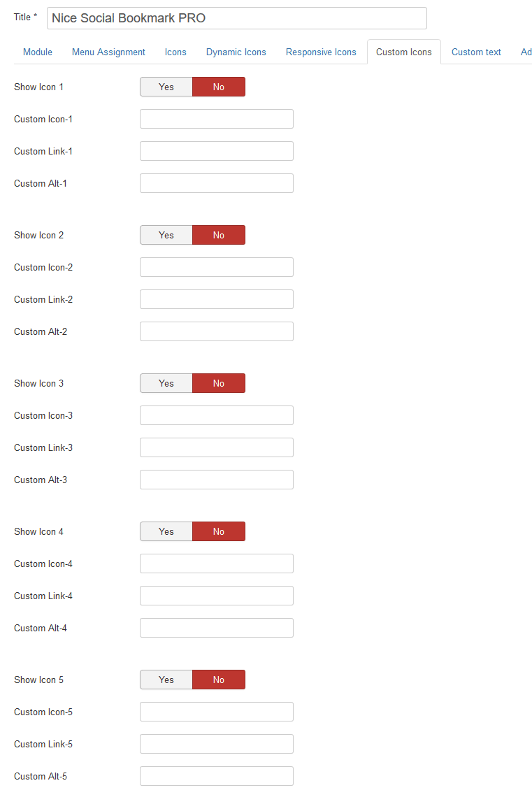
Task: Switch to the Responsive Icons tab
Action: pos(321,52)
